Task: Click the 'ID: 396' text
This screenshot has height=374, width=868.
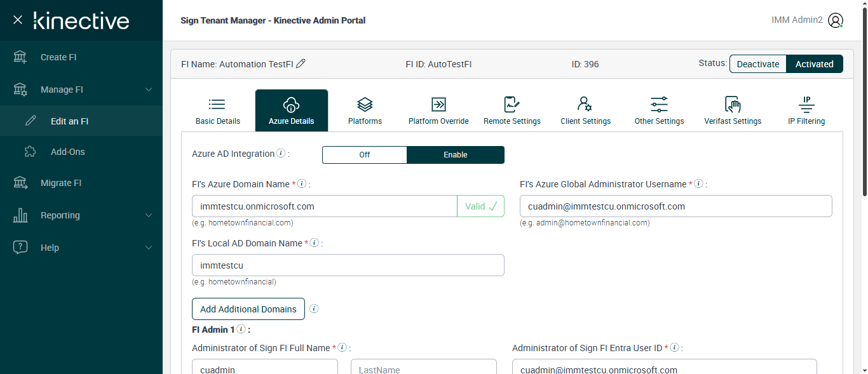Action: click(585, 64)
